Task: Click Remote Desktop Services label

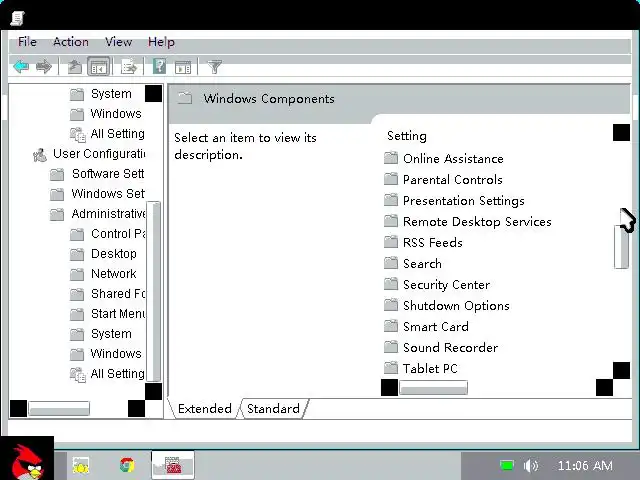Action: click(x=477, y=222)
